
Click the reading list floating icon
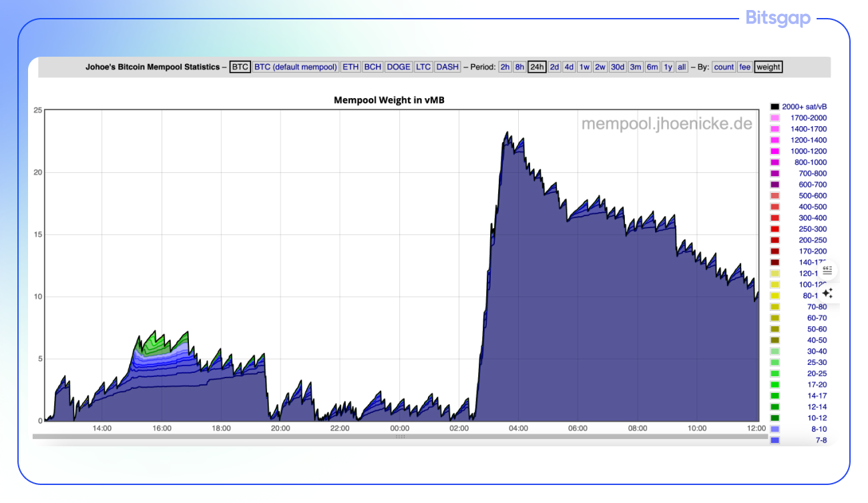click(827, 270)
